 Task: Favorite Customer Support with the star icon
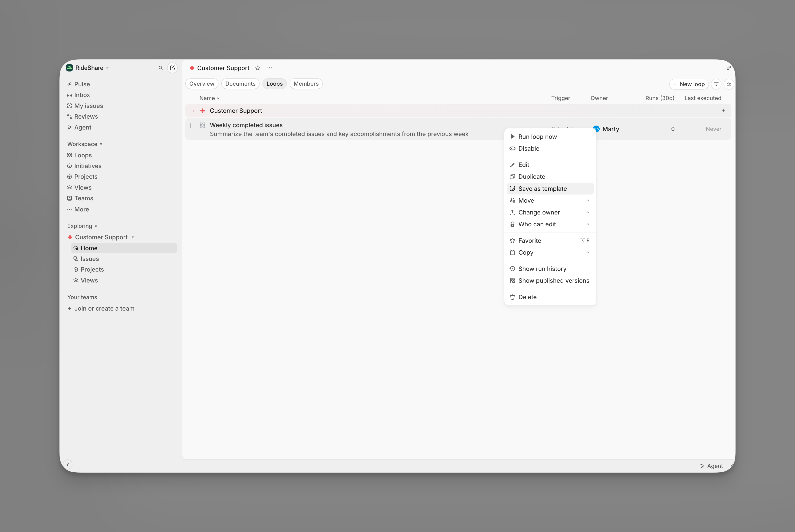click(258, 68)
